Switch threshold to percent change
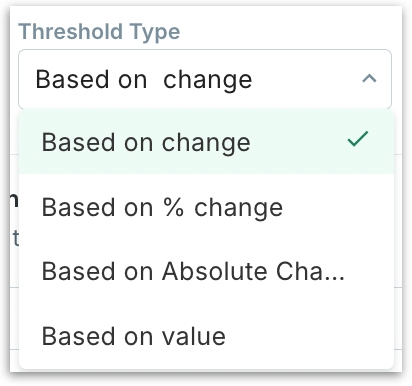Image resolution: width=412 pixels, height=386 pixels. [x=206, y=207]
